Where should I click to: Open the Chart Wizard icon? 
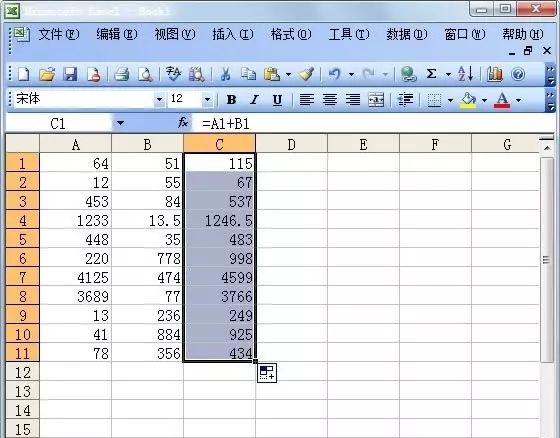(495, 74)
